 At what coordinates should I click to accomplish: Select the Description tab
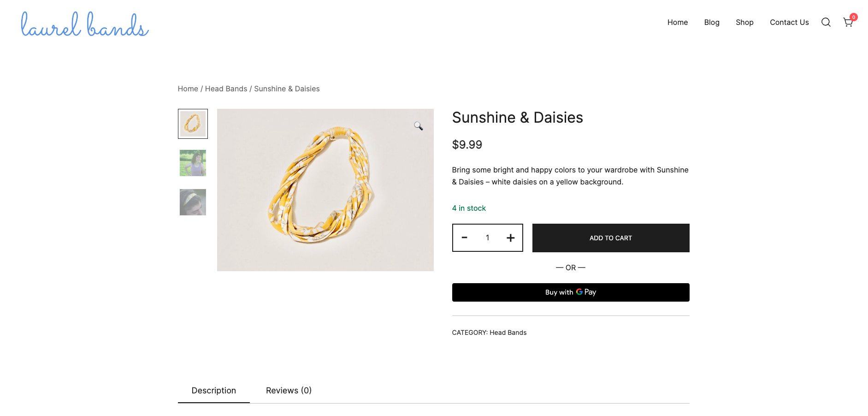pos(213,391)
